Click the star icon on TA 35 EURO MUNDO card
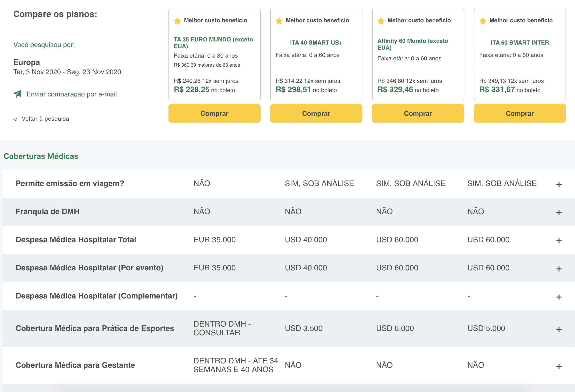 (x=177, y=21)
